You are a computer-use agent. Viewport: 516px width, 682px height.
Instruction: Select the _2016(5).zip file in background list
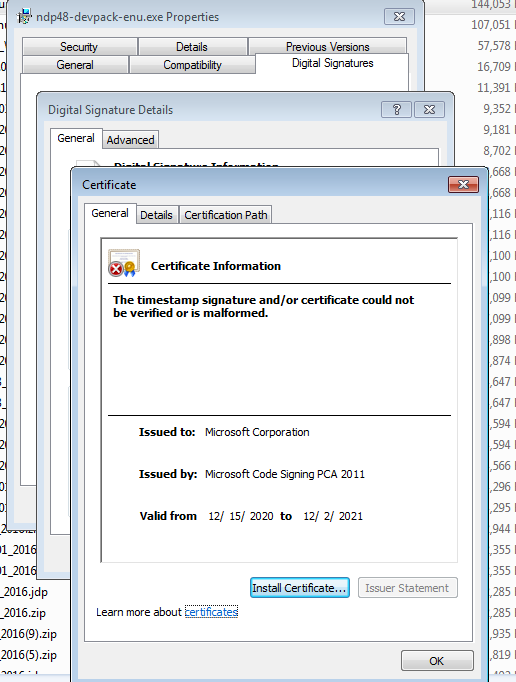(x=28, y=655)
